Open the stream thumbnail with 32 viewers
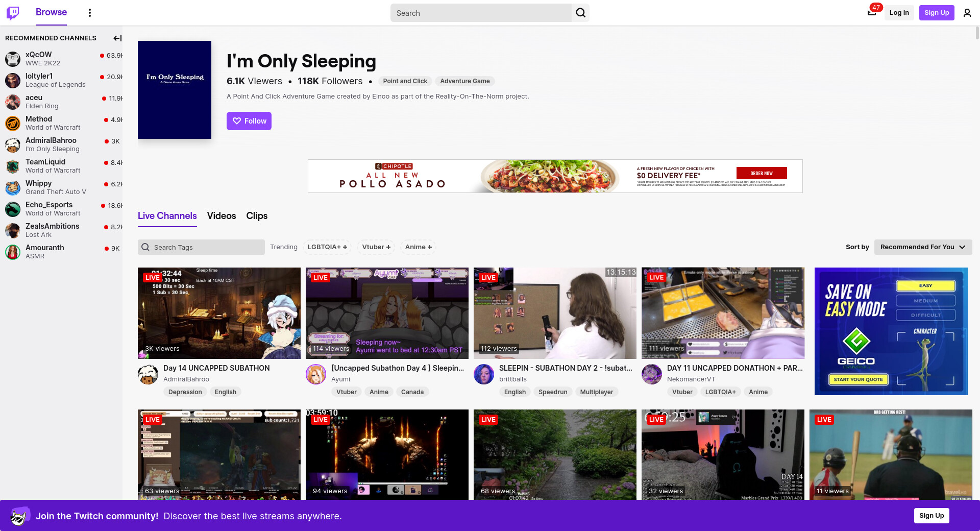The height and width of the screenshot is (531, 980). click(723, 454)
